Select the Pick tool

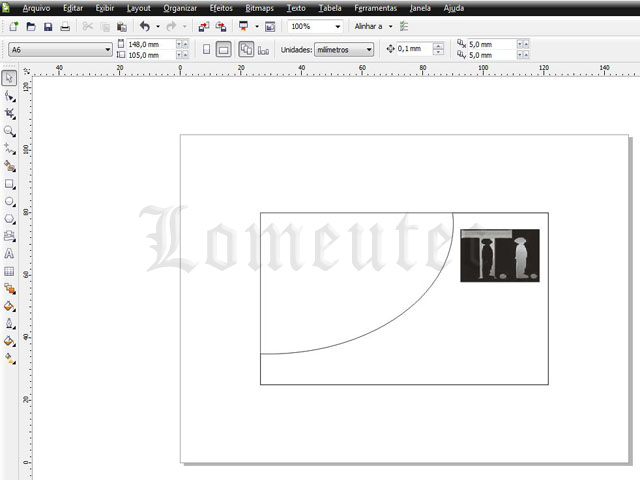point(9,78)
